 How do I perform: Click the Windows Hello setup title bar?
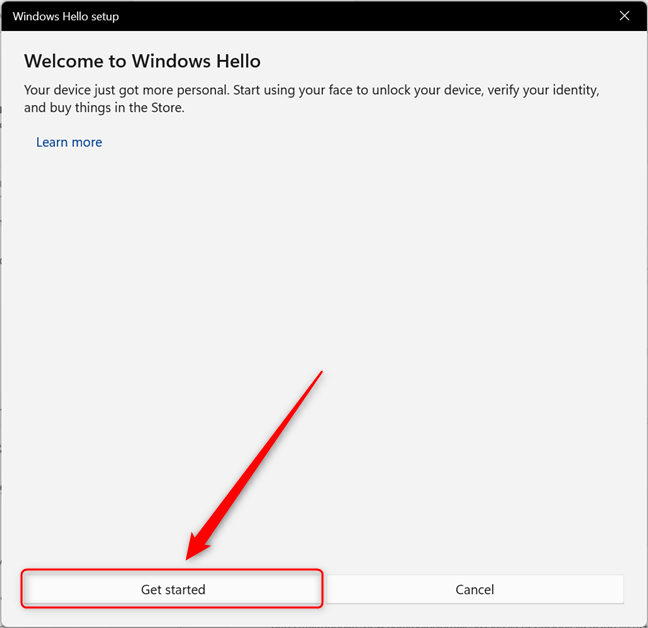[300, 16]
